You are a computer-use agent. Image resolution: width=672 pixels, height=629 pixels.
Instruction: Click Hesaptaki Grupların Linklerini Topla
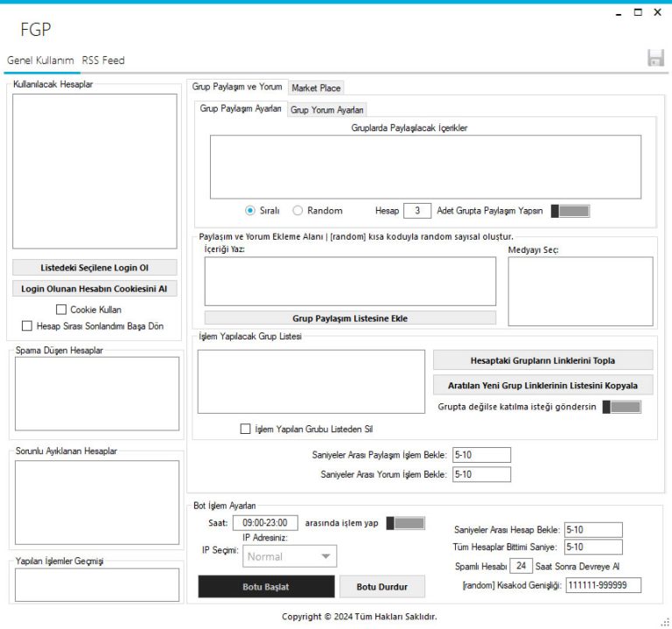point(542,360)
